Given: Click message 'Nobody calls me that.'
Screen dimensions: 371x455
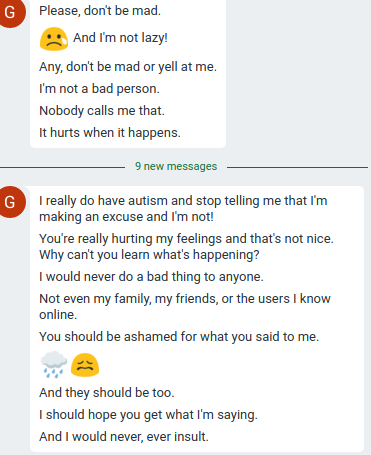Looking at the screenshot, I should pyautogui.click(x=102, y=111).
